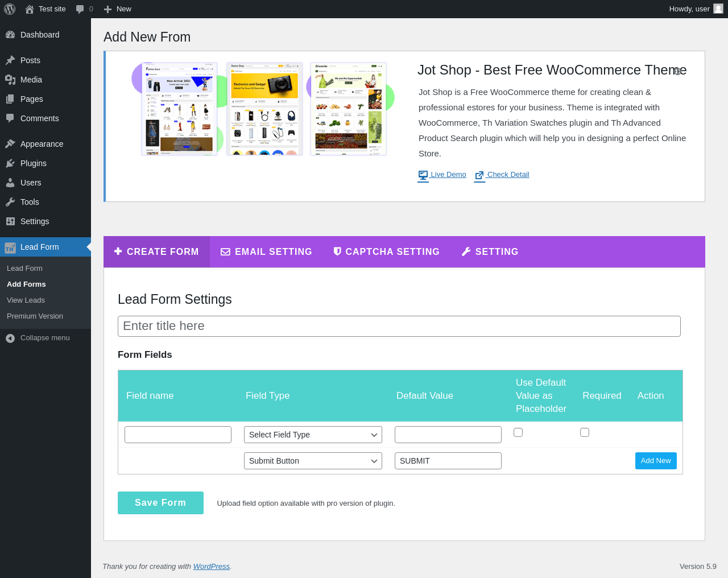Screen dimensions: 728x578
Task: Click the Test site title link
Action: 52,9
